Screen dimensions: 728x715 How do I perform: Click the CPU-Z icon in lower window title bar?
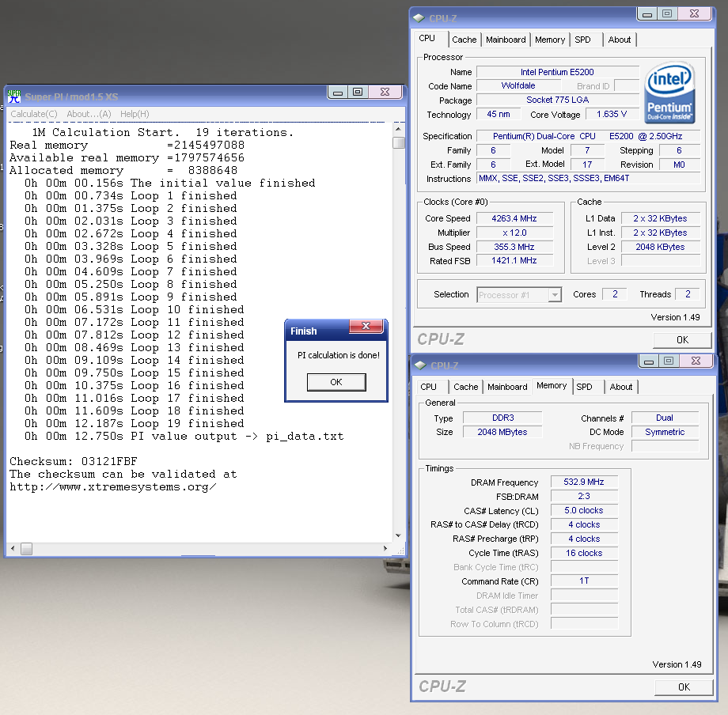(420, 365)
